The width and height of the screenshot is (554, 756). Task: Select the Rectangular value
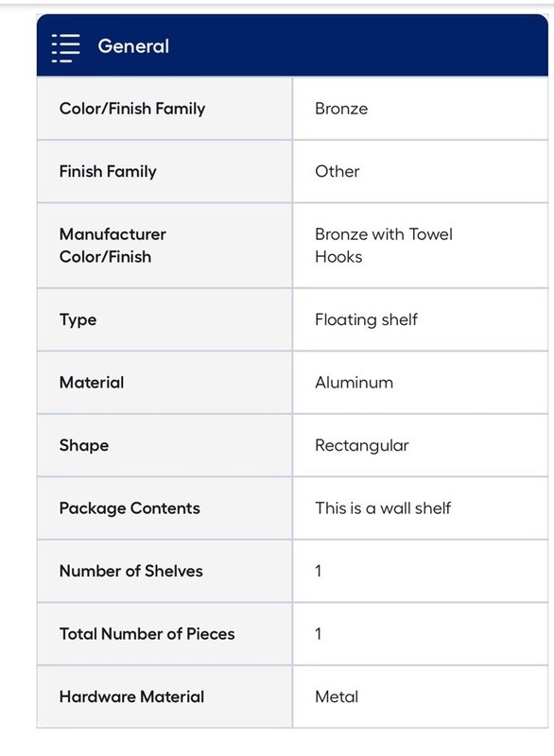click(x=362, y=445)
